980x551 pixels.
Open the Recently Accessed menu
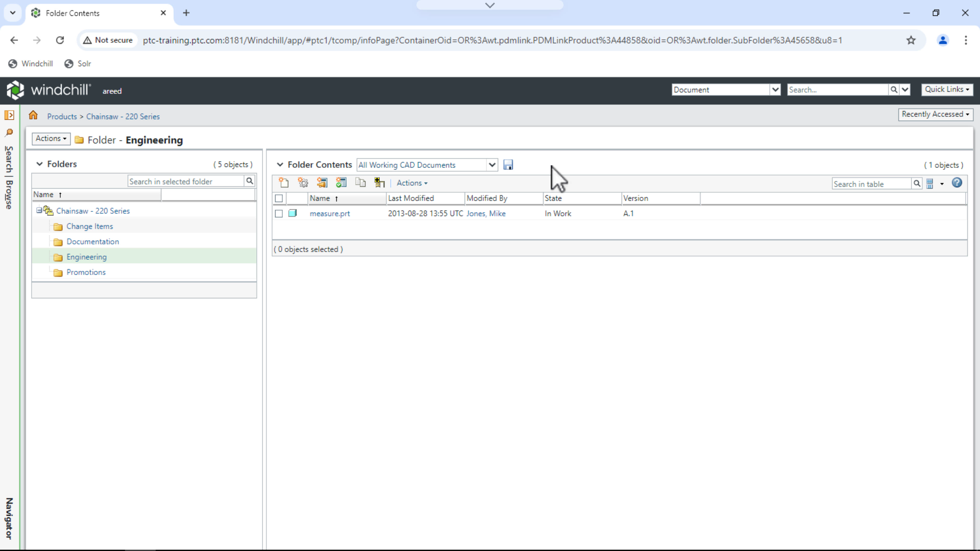coord(936,114)
